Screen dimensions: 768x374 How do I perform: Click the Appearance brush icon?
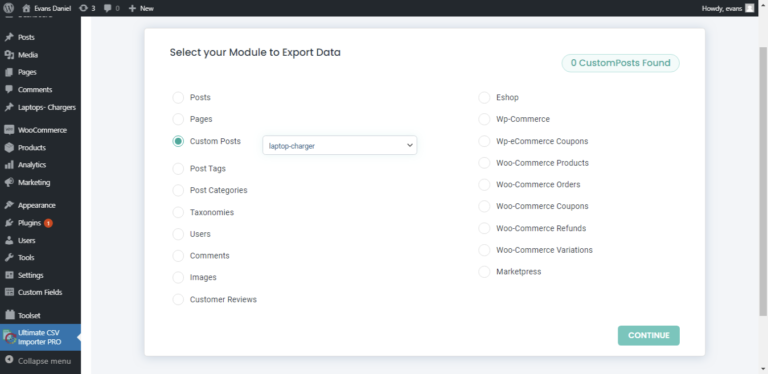tap(9, 205)
